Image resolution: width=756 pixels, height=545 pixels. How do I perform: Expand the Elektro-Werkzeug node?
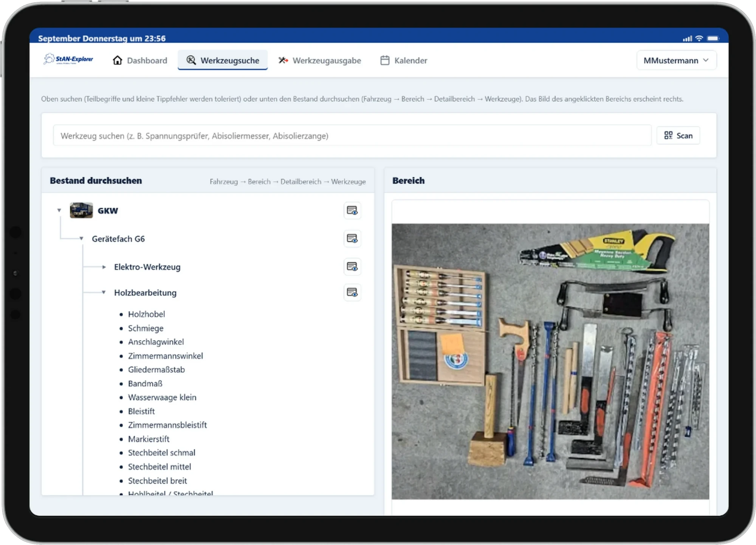(104, 267)
